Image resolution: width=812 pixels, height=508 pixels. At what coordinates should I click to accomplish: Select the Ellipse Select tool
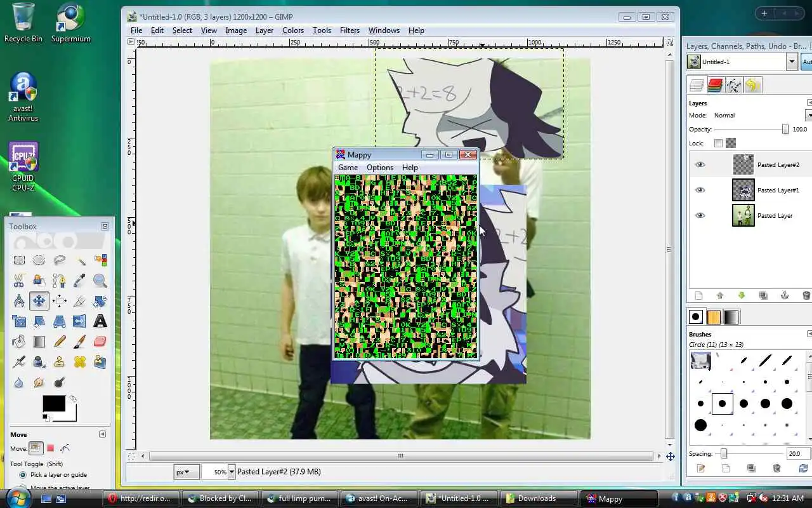(39, 260)
